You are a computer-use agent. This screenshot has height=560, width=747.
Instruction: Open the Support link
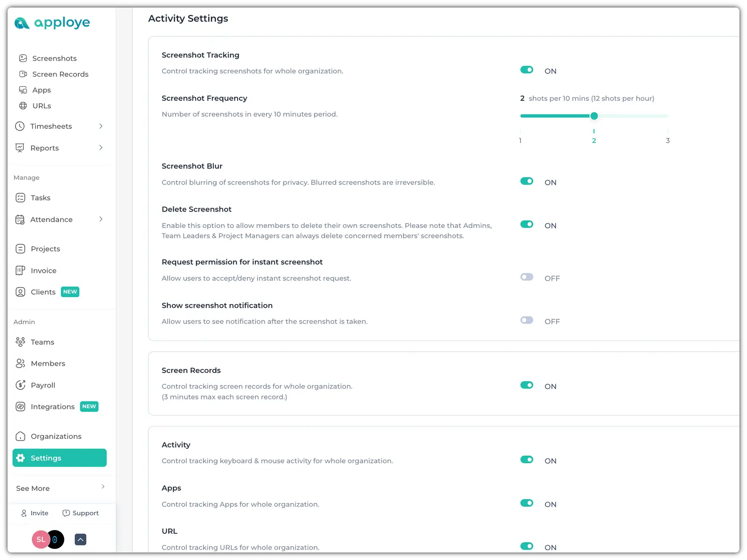pyautogui.click(x=81, y=513)
